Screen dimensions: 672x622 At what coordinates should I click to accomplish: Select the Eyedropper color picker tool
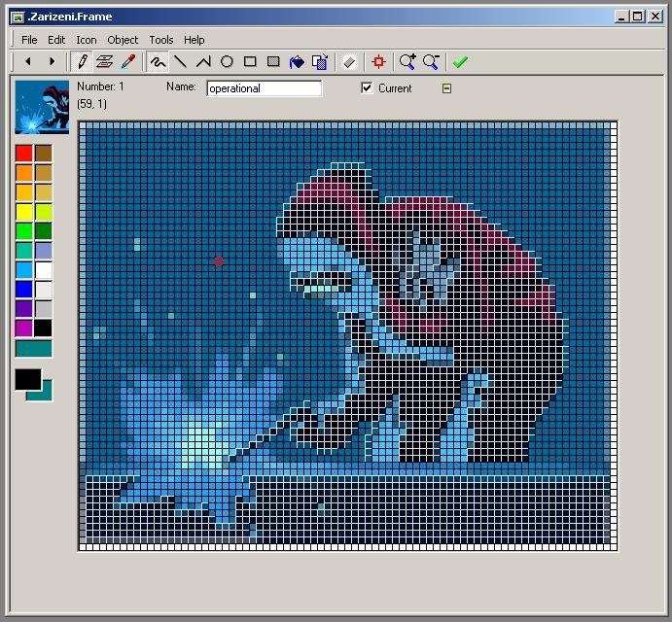(x=128, y=61)
